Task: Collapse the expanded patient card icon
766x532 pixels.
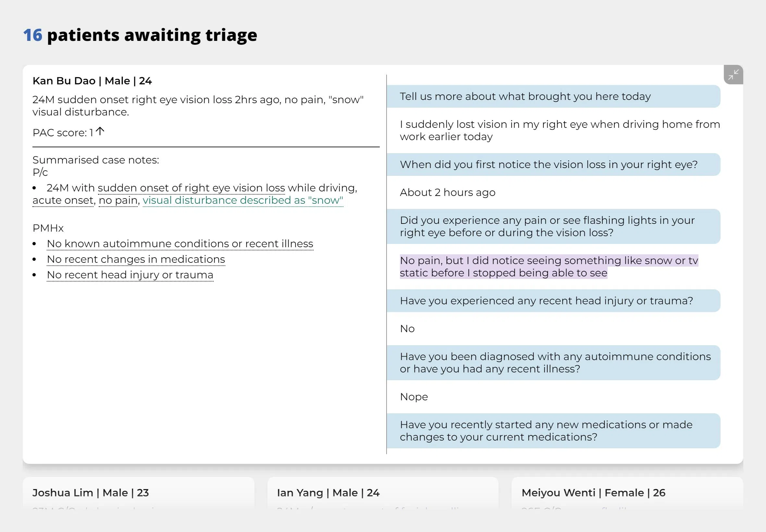Action: (x=733, y=75)
